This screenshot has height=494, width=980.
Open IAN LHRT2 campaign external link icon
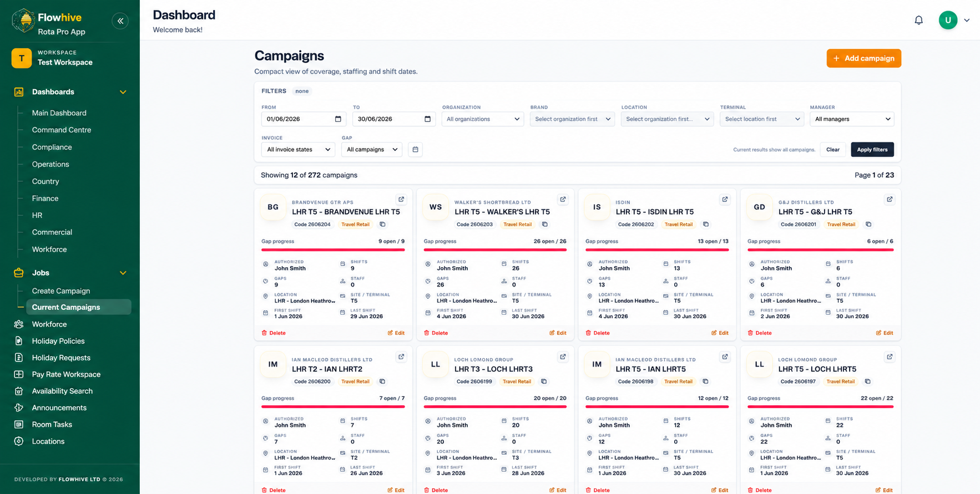tap(401, 357)
